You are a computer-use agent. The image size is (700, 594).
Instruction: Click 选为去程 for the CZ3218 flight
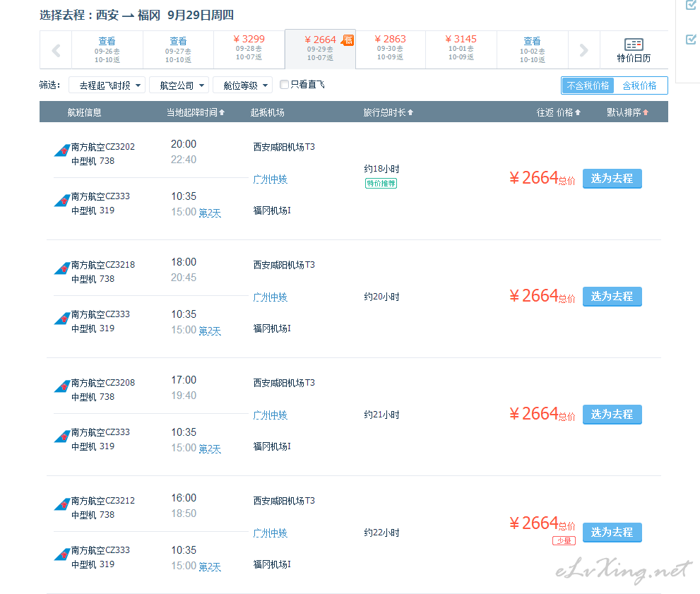612,297
